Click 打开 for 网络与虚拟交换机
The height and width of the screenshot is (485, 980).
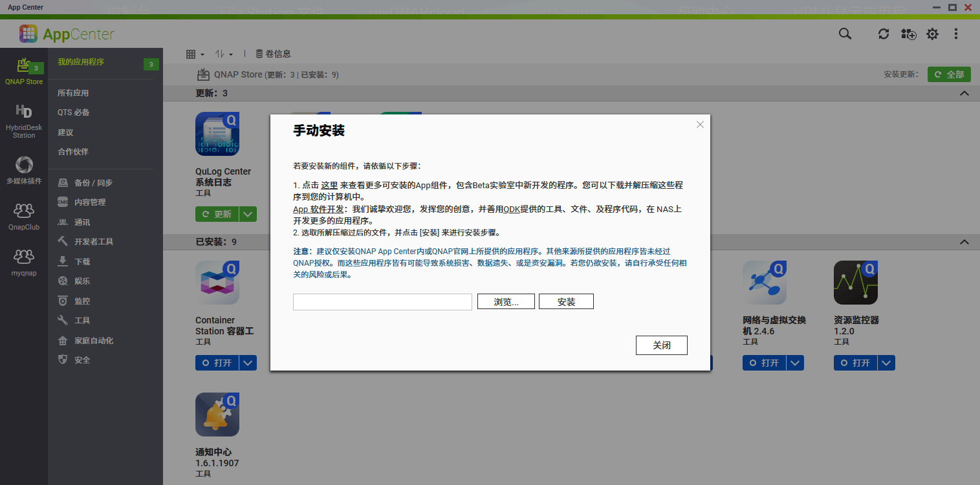765,363
